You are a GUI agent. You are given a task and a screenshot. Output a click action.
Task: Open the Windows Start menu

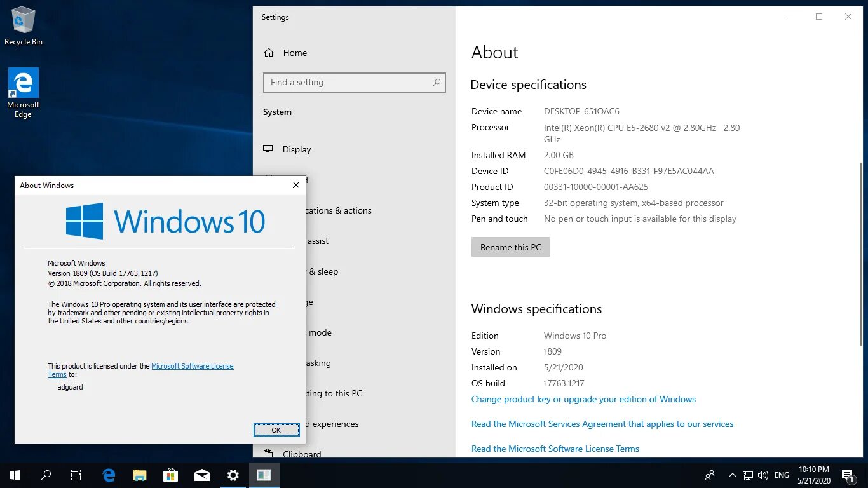pos(15,475)
